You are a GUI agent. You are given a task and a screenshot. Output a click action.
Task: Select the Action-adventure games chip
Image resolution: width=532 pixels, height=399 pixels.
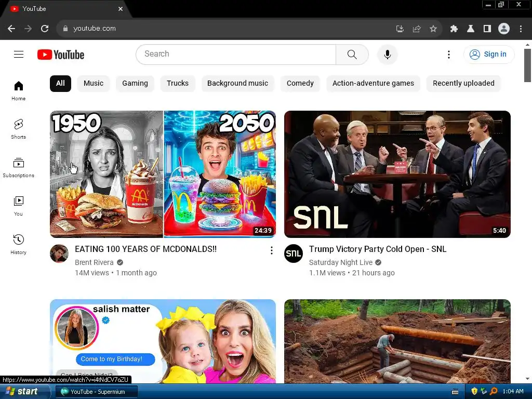[x=373, y=84]
